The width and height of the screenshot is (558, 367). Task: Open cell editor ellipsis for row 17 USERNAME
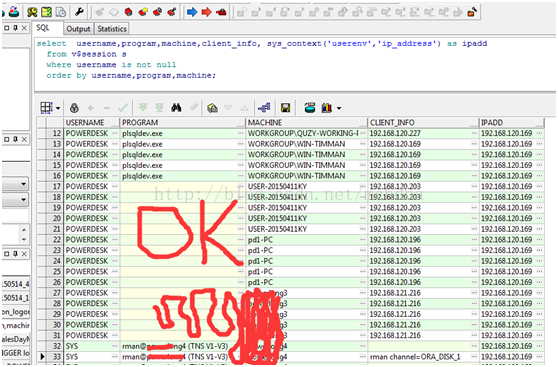point(115,186)
